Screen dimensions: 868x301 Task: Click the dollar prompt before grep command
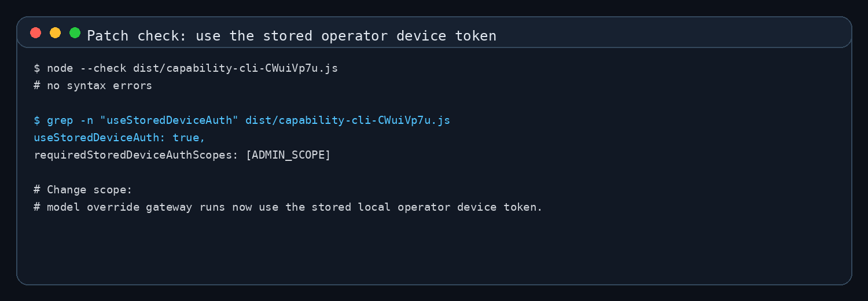tap(37, 120)
